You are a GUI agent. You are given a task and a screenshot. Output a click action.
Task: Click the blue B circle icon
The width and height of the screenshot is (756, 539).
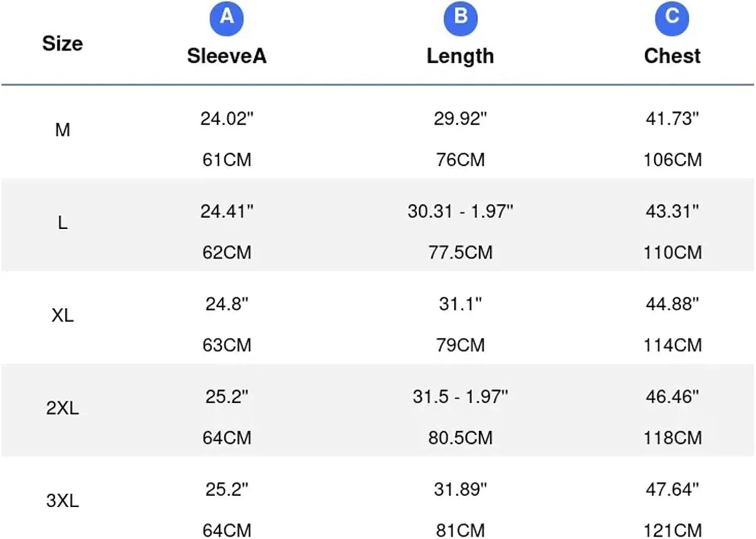(x=460, y=18)
